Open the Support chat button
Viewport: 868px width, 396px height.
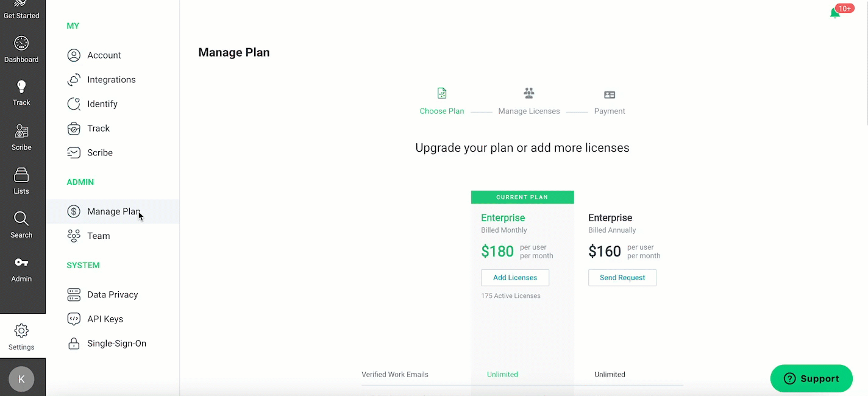pyautogui.click(x=811, y=378)
